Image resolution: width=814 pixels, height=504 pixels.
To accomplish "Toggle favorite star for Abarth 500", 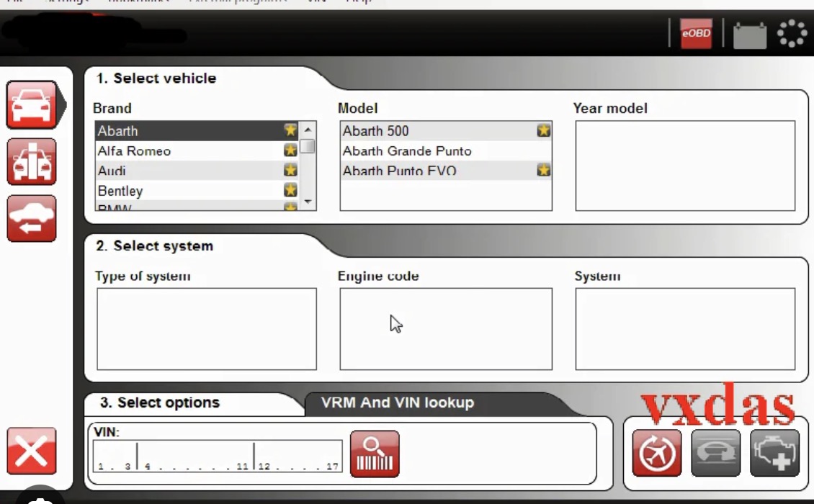I will [544, 130].
